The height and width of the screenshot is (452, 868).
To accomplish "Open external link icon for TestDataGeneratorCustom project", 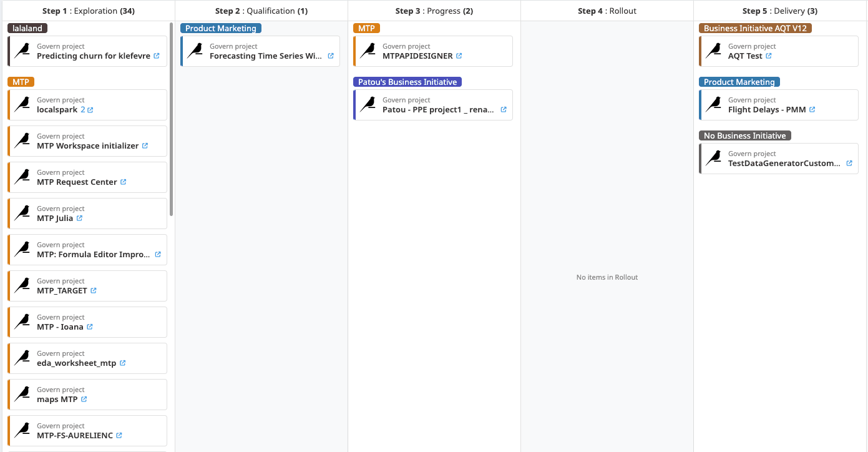I will pyautogui.click(x=849, y=164).
